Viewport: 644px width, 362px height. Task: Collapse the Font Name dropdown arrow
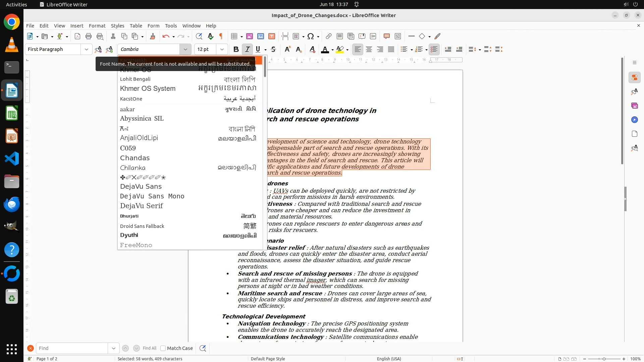[185, 49]
